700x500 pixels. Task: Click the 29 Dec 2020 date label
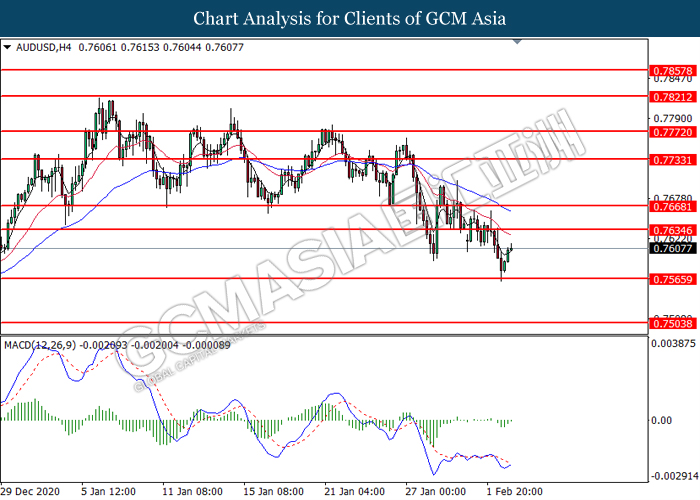pos(30,491)
